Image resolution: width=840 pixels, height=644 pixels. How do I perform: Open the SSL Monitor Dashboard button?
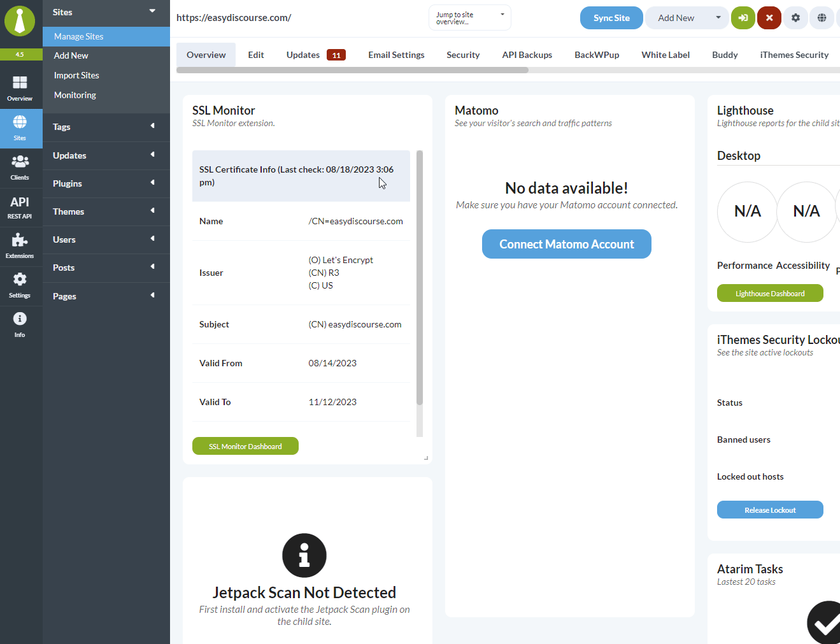(x=245, y=446)
